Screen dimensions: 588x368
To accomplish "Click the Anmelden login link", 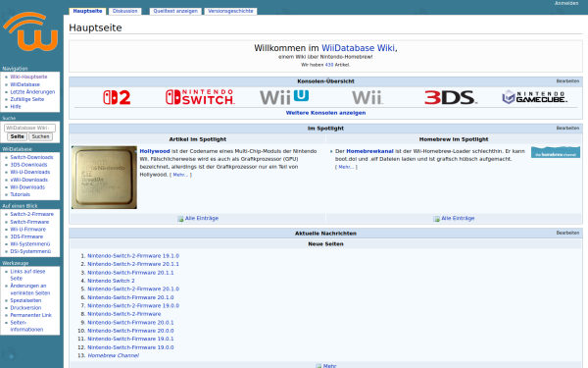I will pos(566,3).
